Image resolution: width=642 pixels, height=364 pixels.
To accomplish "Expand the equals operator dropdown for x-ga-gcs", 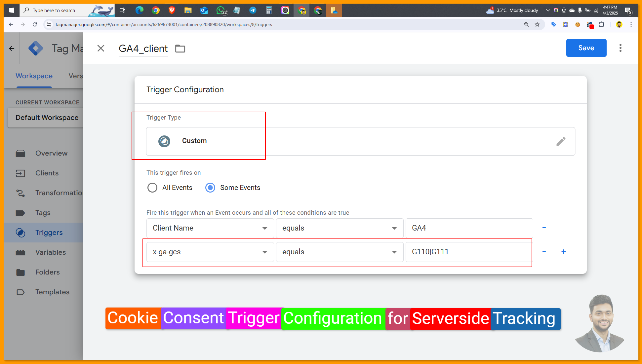I will (340, 252).
